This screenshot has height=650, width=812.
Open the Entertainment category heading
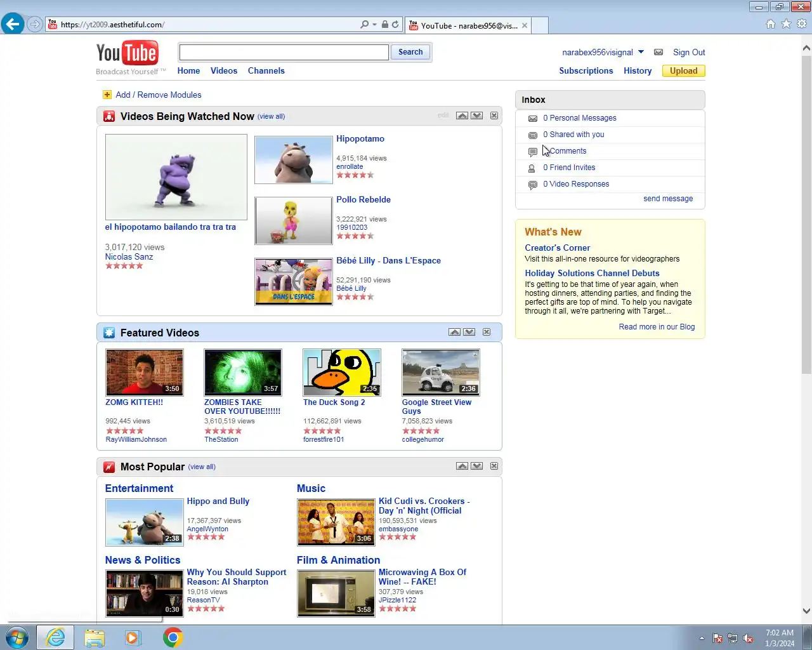point(139,489)
